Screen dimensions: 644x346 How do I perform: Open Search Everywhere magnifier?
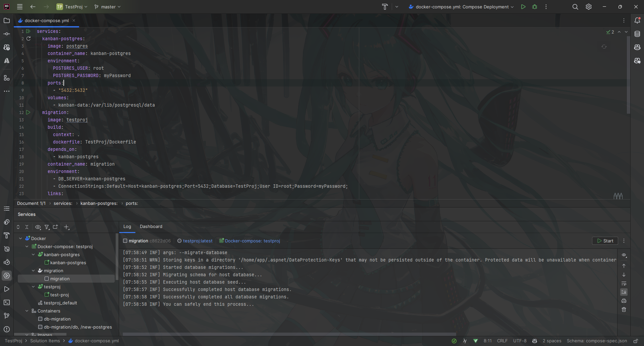[x=575, y=7]
